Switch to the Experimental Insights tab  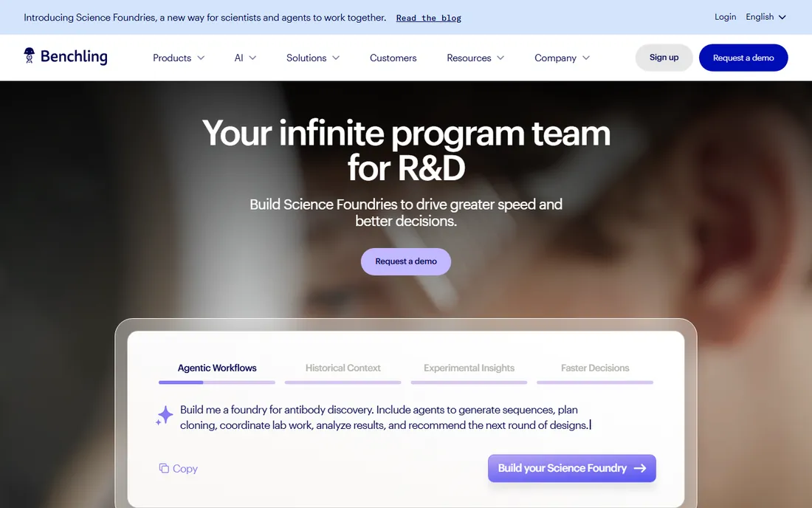469,368
